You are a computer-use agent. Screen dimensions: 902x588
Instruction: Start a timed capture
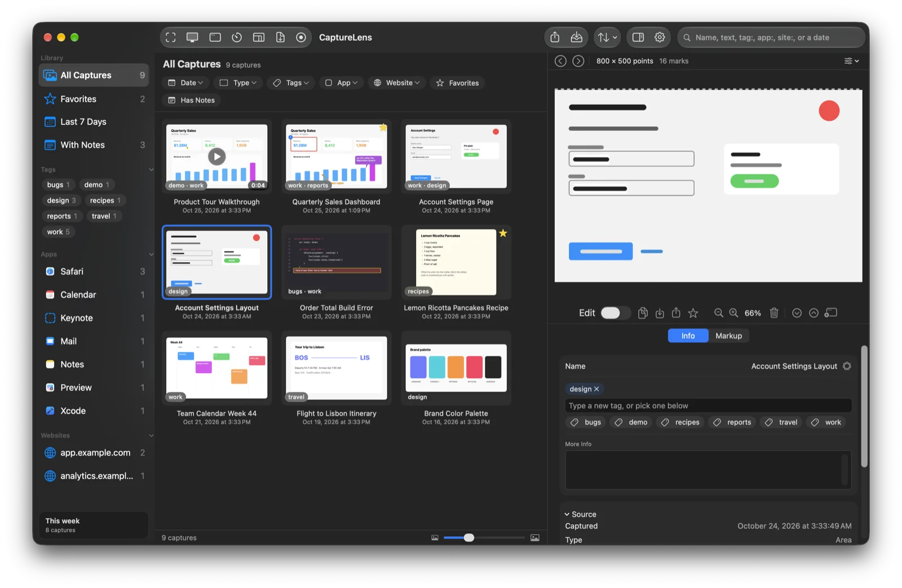tap(237, 37)
